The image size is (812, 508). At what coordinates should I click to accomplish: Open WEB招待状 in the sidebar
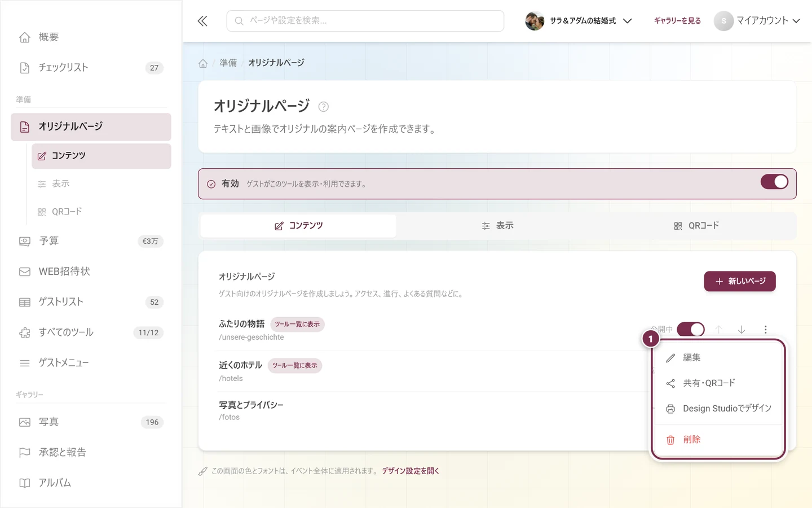[91, 271]
